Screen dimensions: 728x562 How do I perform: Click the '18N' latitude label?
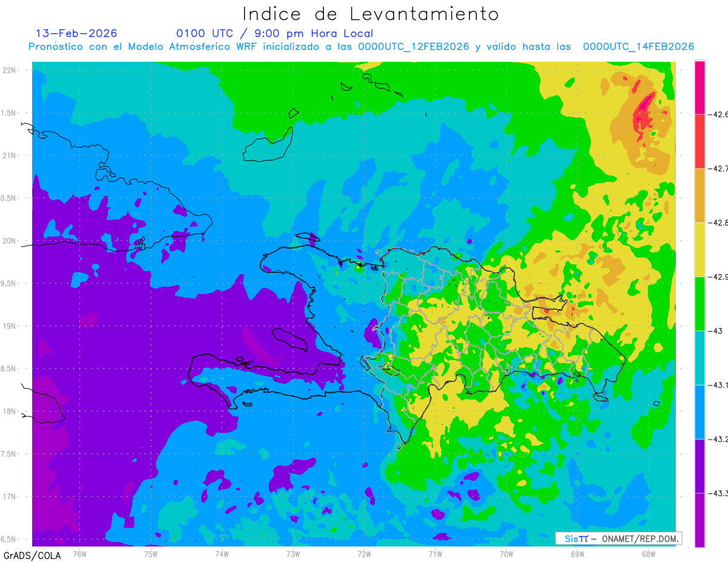(x=9, y=411)
